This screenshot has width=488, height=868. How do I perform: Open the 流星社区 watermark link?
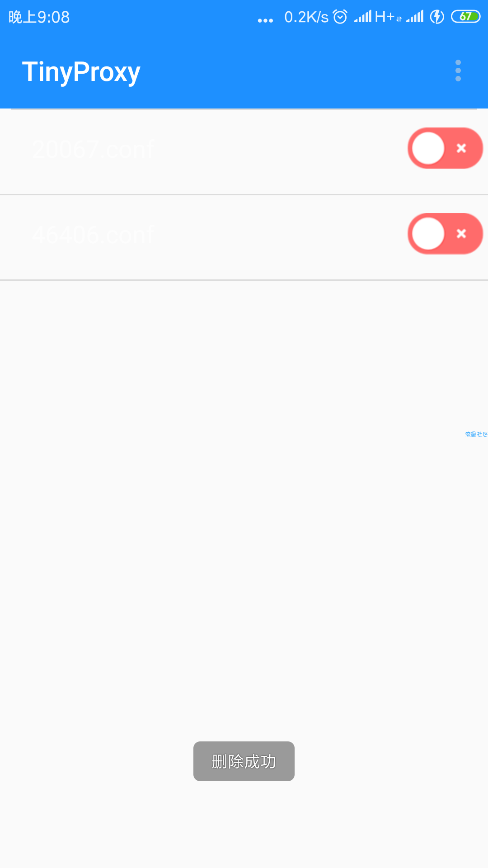476,434
